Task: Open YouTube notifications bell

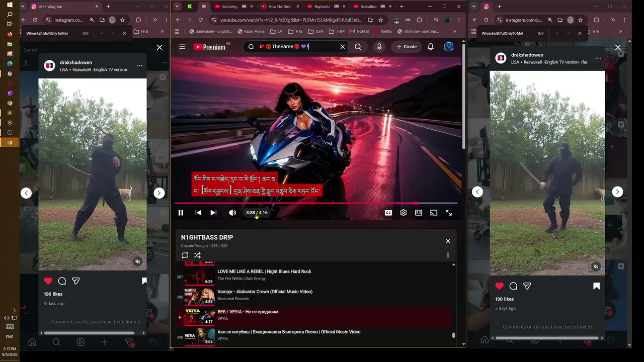Action: 431,47
